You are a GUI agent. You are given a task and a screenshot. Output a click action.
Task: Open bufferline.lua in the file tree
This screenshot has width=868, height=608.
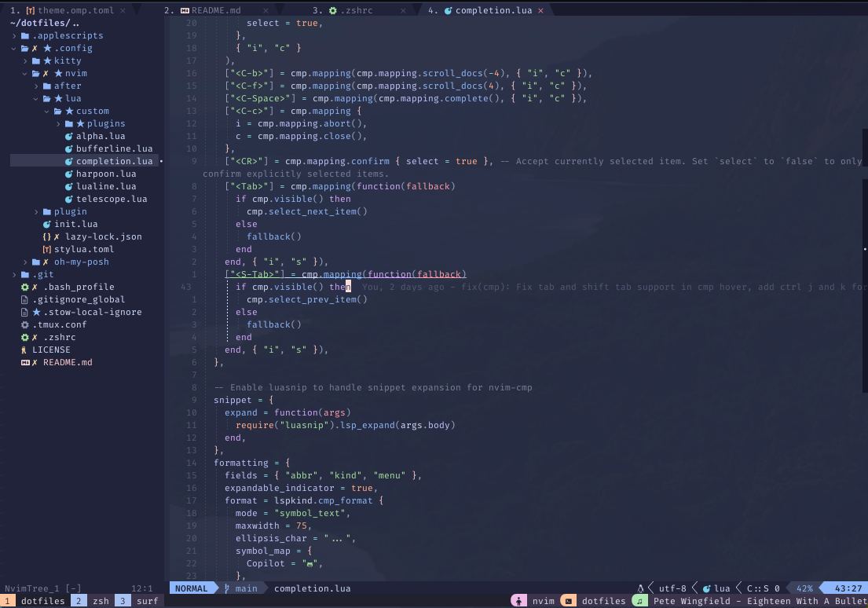[114, 148]
